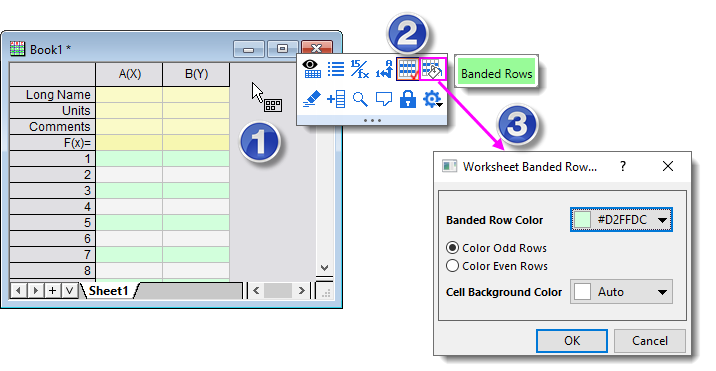The height and width of the screenshot is (371, 716).
Task: Open the banded rows paint bucket icon
Action: pos(432,69)
